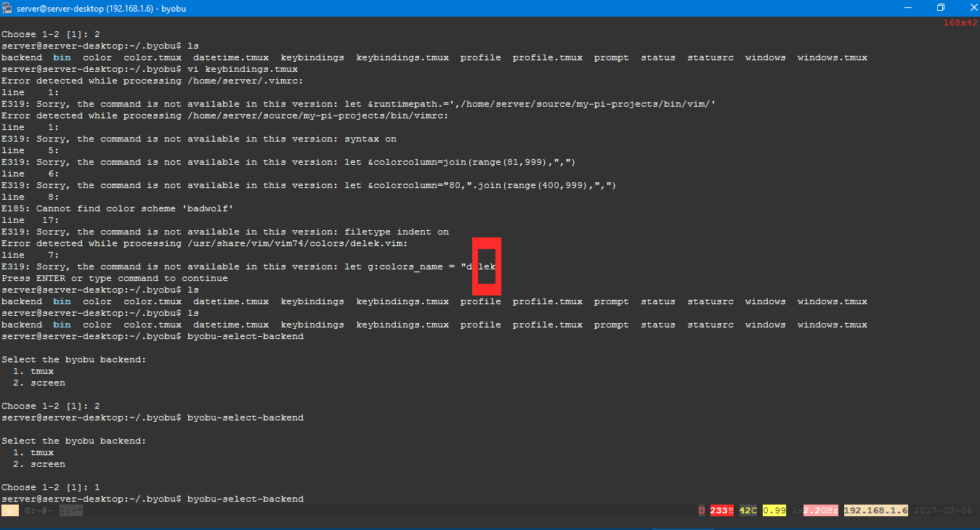
Task: Click the 'Choose 1-2 [1]: 1' prompt line
Action: click(51, 487)
